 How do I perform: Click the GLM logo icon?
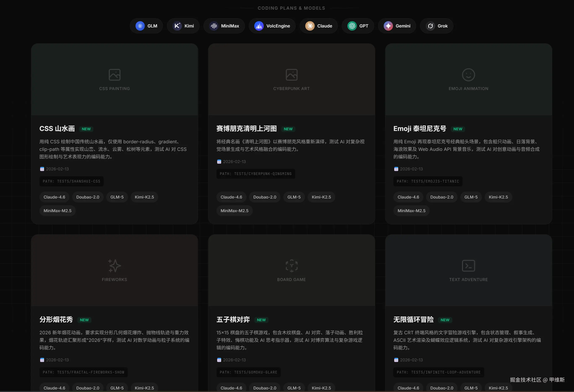(x=140, y=26)
